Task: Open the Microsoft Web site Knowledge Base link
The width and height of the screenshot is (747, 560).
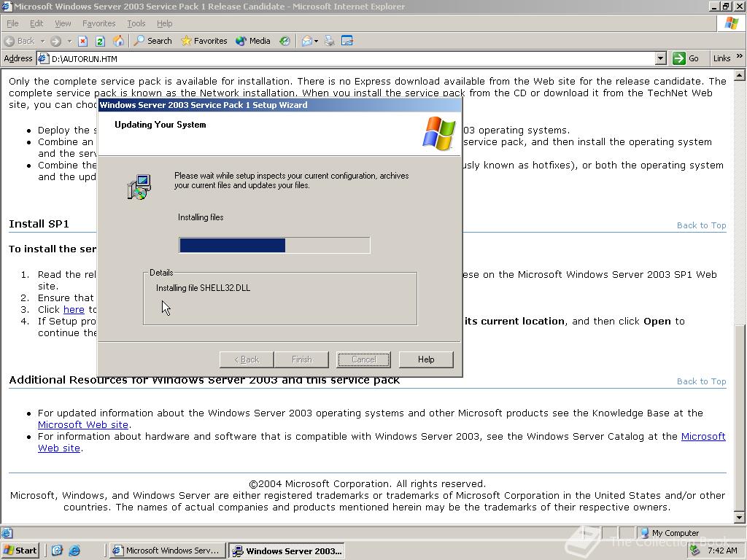Action: tap(83, 425)
